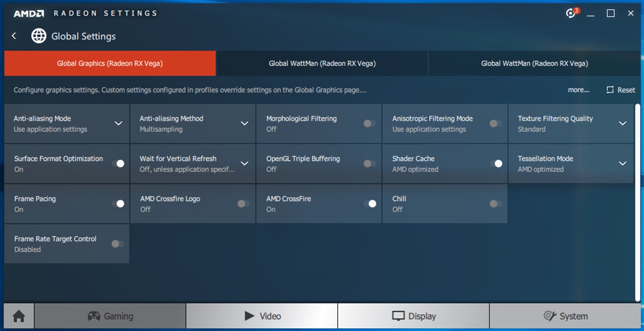
Task: Open the Wait for Vertical Refresh dropdown
Action: pyautogui.click(x=245, y=163)
